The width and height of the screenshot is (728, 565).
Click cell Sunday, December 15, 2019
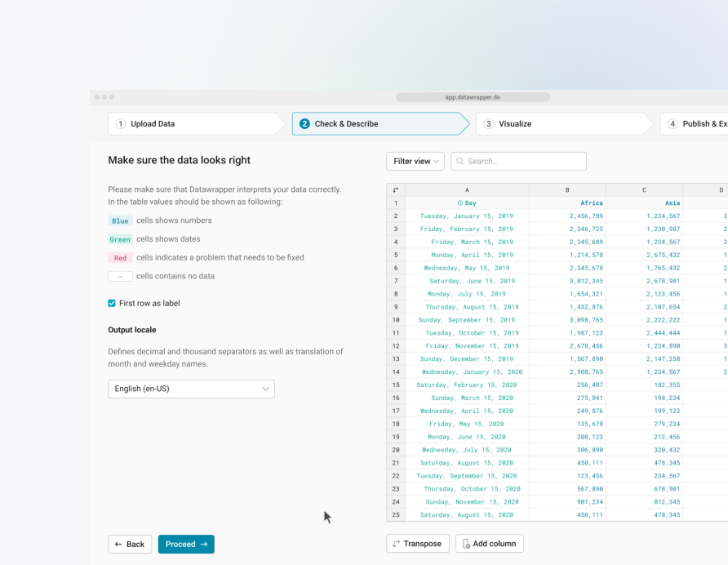467,359
